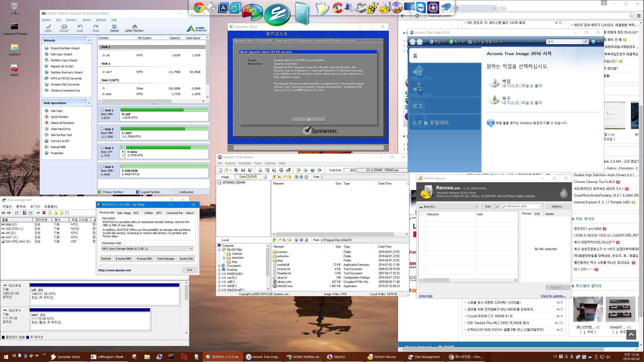Click the Up folder icon beside image path
Viewport: 644px width, 362px height.
[274, 177]
